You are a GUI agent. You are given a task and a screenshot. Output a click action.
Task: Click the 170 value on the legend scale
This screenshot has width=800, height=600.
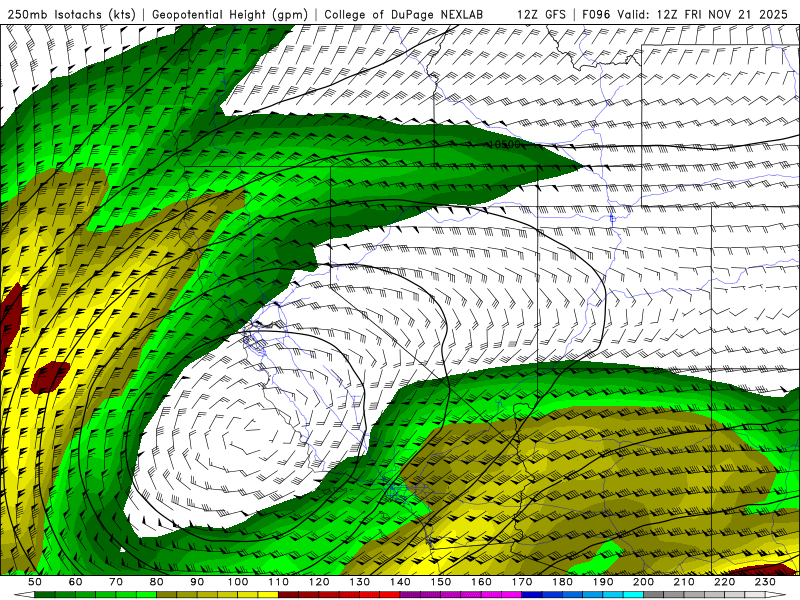tap(522, 582)
